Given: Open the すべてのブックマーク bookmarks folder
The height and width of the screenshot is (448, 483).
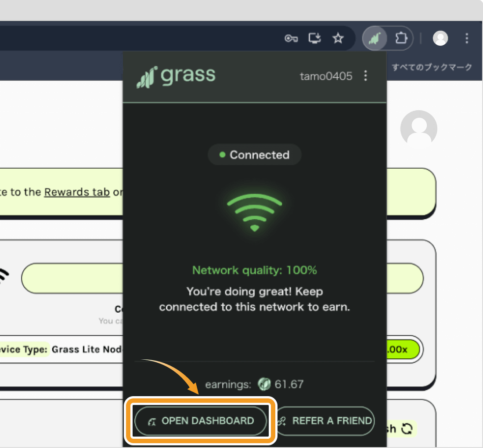Looking at the screenshot, I should click(x=432, y=67).
